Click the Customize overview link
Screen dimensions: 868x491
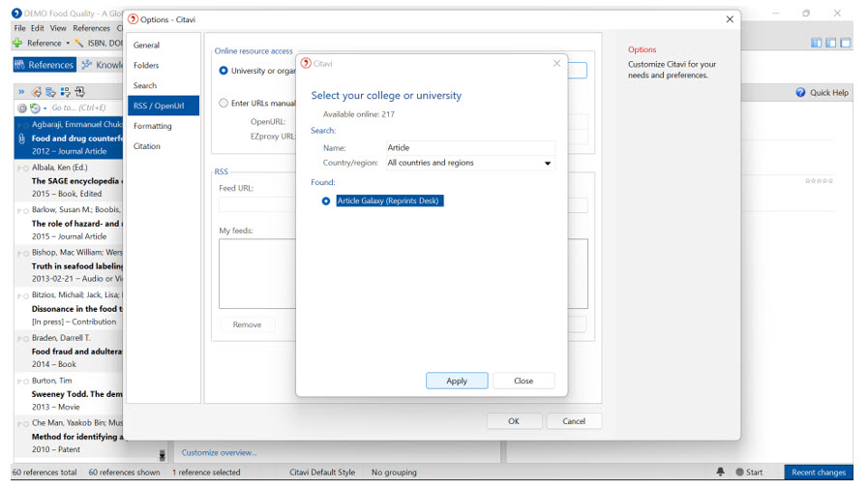point(220,453)
